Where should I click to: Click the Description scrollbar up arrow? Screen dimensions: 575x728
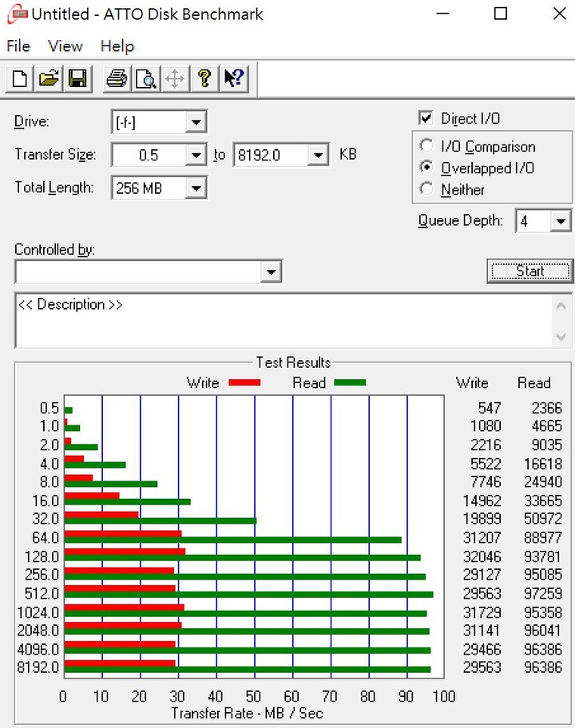pyautogui.click(x=561, y=306)
